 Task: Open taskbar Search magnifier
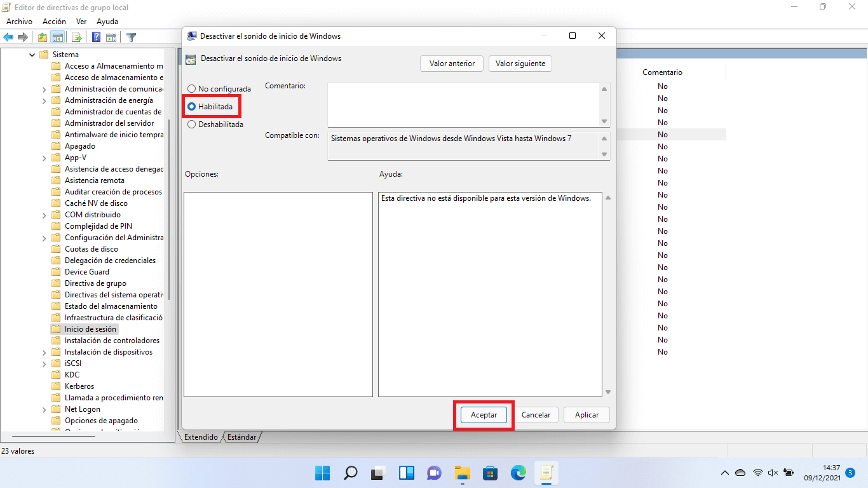pyautogui.click(x=351, y=473)
